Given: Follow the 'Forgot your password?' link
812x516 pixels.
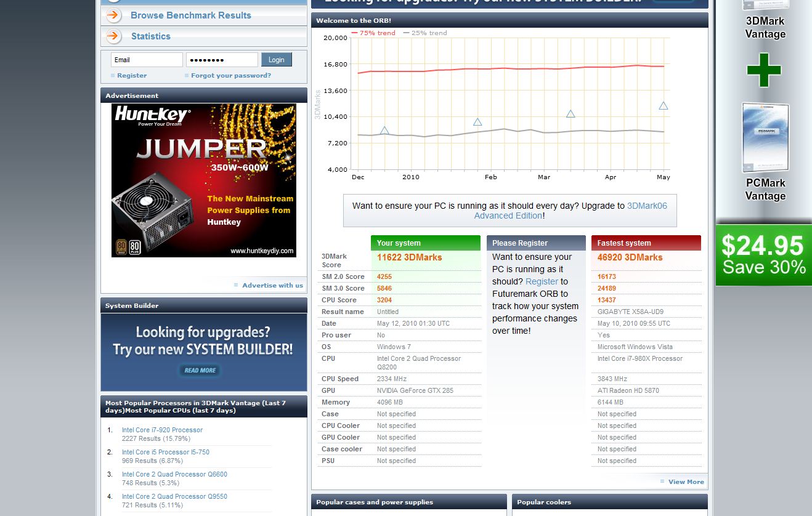Looking at the screenshot, I should tap(231, 76).
